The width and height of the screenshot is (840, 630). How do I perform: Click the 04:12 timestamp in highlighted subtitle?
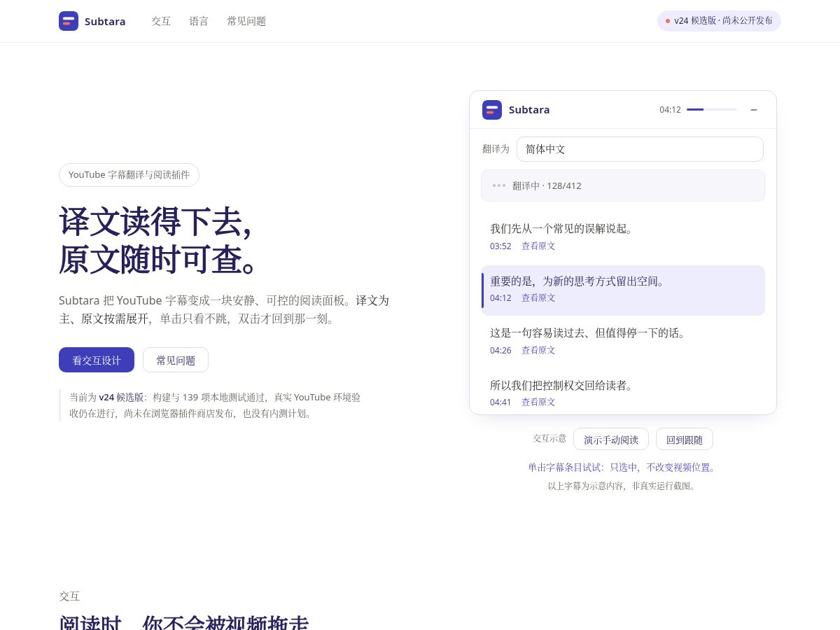pos(500,298)
